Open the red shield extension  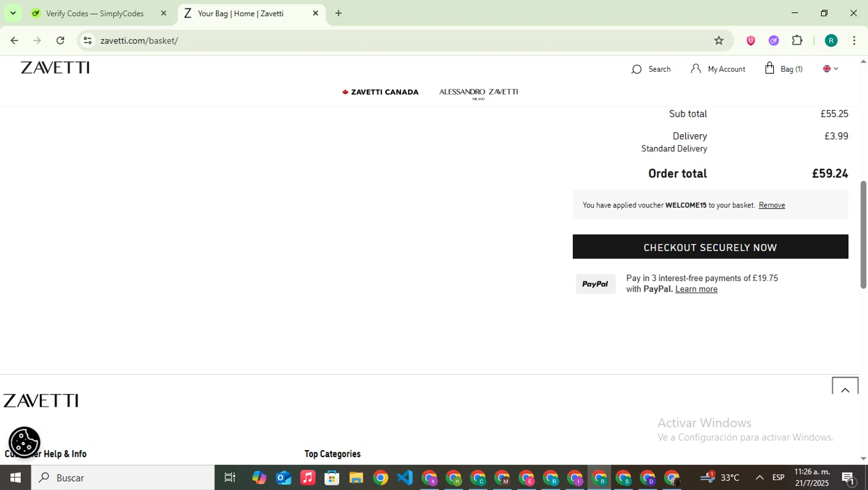tap(751, 40)
